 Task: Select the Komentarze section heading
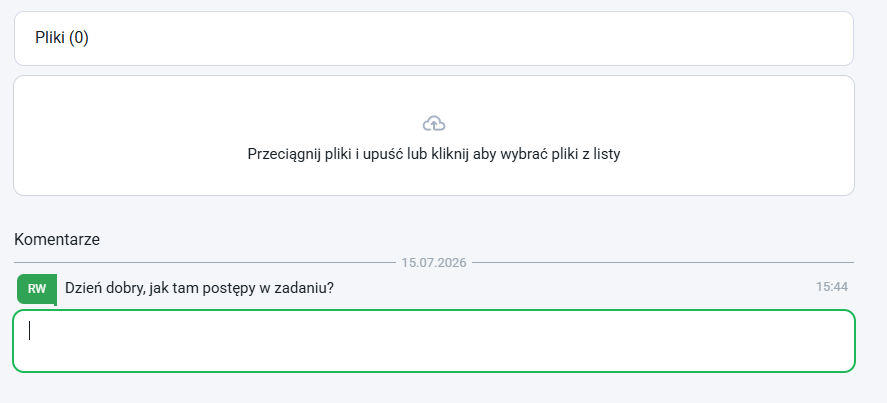point(57,239)
